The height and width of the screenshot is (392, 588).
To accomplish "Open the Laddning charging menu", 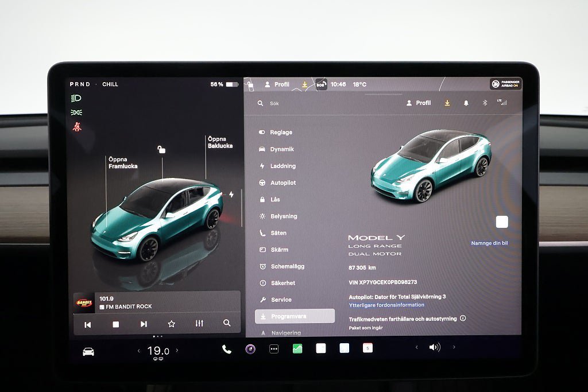I will [278, 166].
